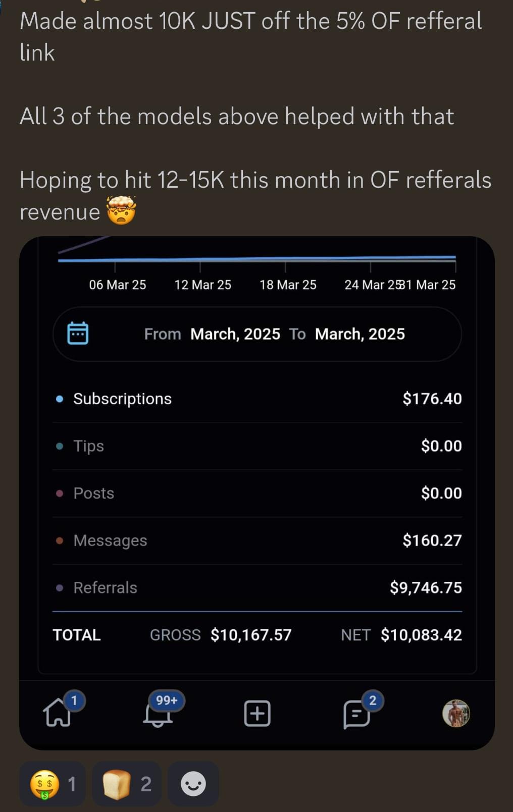Click the gross total $10,167.57 value
Screen dimensions: 513x812
pyautogui.click(x=251, y=635)
